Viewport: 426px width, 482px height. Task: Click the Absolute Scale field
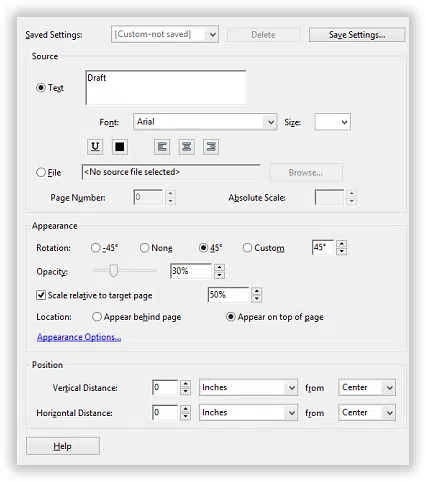coord(329,197)
